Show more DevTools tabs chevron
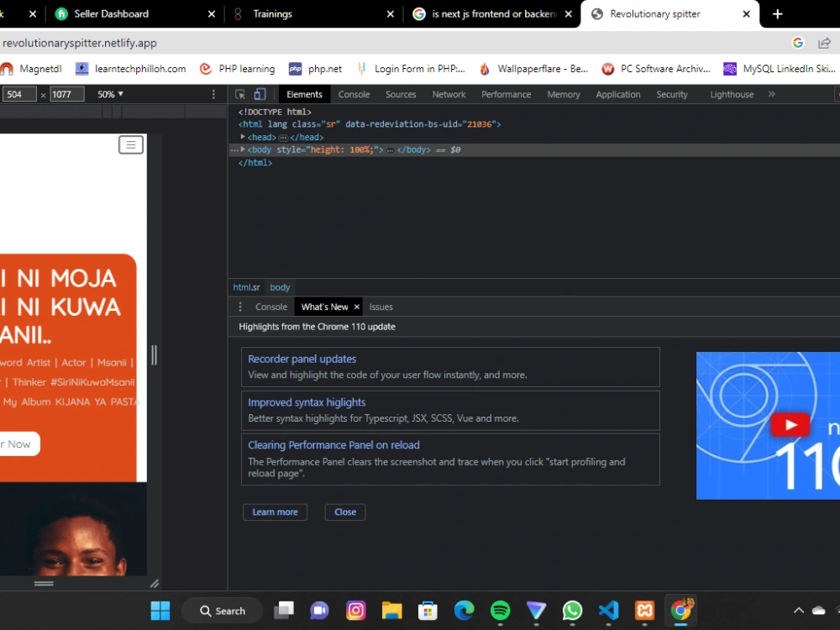This screenshot has width=840, height=630. pos(771,94)
